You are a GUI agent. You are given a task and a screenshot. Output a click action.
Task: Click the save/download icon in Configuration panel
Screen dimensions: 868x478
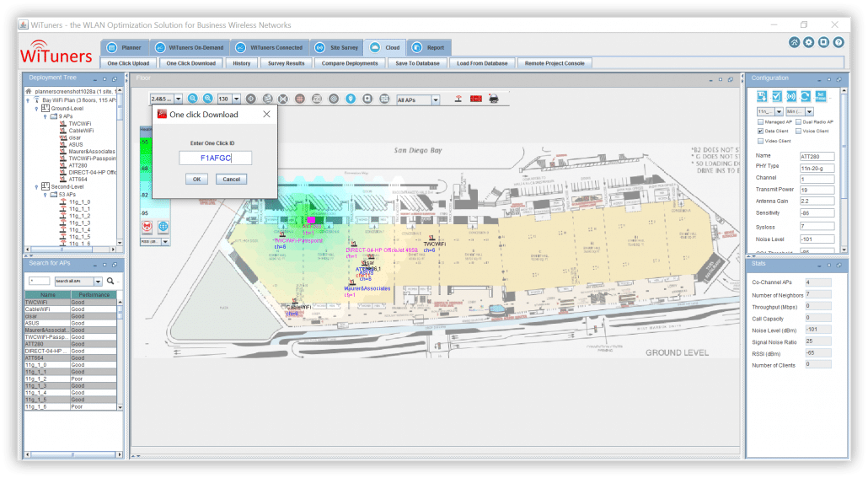pyautogui.click(x=762, y=96)
